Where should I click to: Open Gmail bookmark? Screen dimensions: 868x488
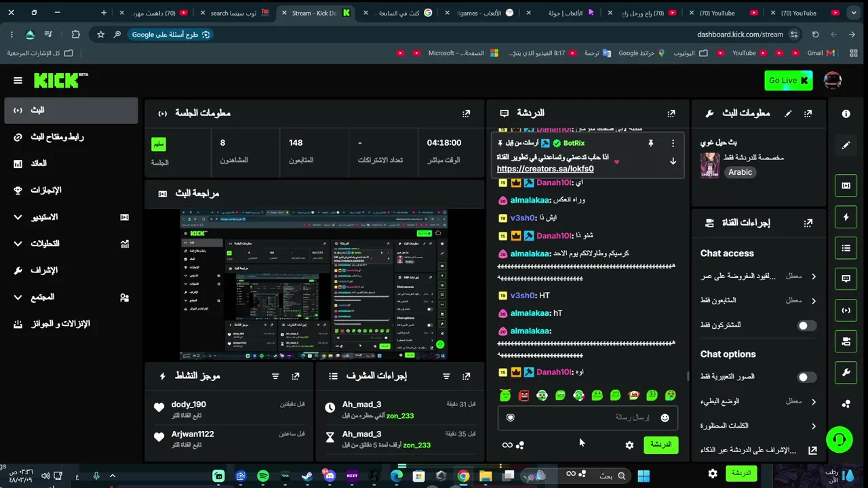821,53
